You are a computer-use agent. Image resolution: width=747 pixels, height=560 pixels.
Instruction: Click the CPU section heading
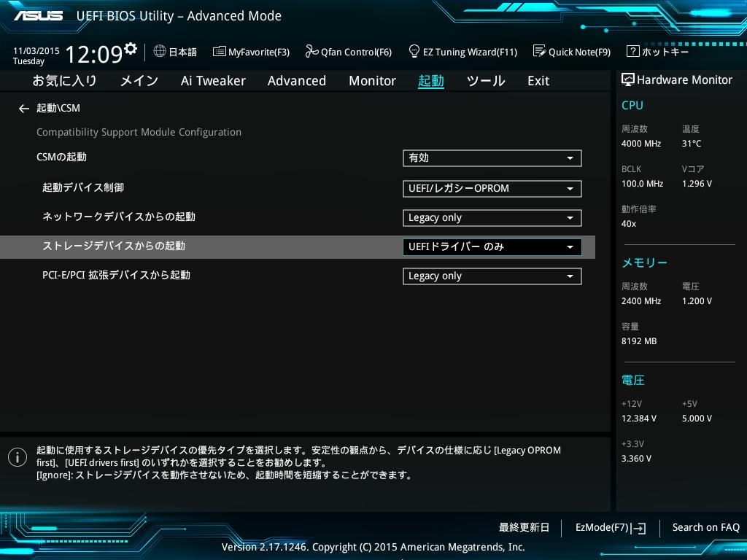(x=632, y=105)
